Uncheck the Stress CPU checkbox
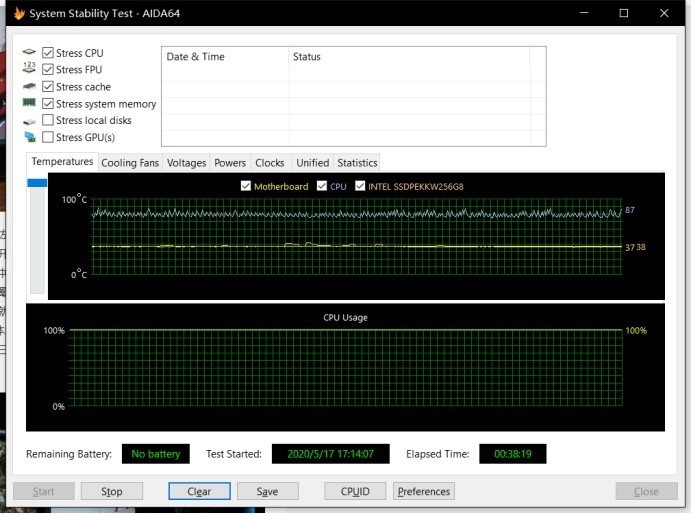Viewport: 692px width, 514px height. [x=48, y=53]
